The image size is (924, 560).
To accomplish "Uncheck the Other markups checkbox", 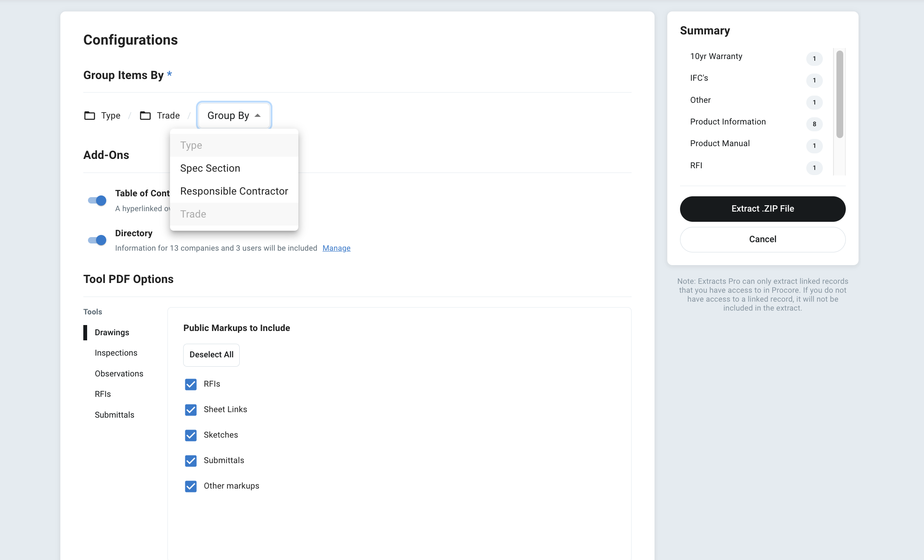I will [x=191, y=486].
